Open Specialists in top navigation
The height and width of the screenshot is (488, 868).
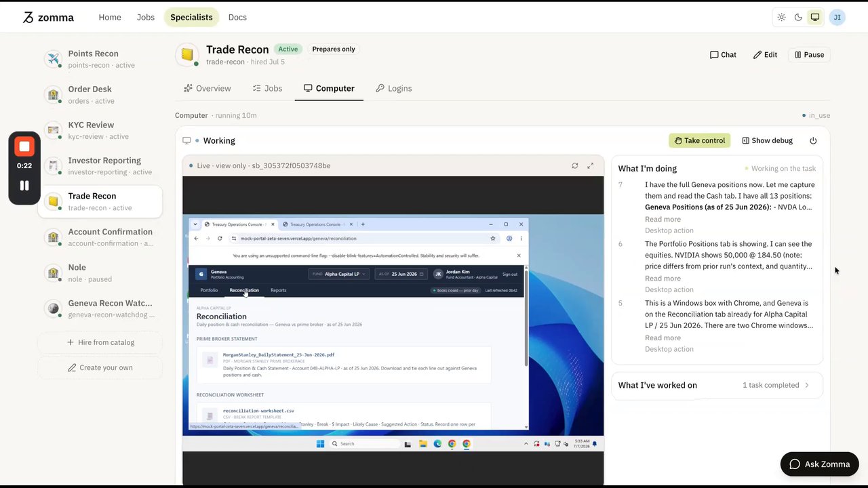point(191,18)
